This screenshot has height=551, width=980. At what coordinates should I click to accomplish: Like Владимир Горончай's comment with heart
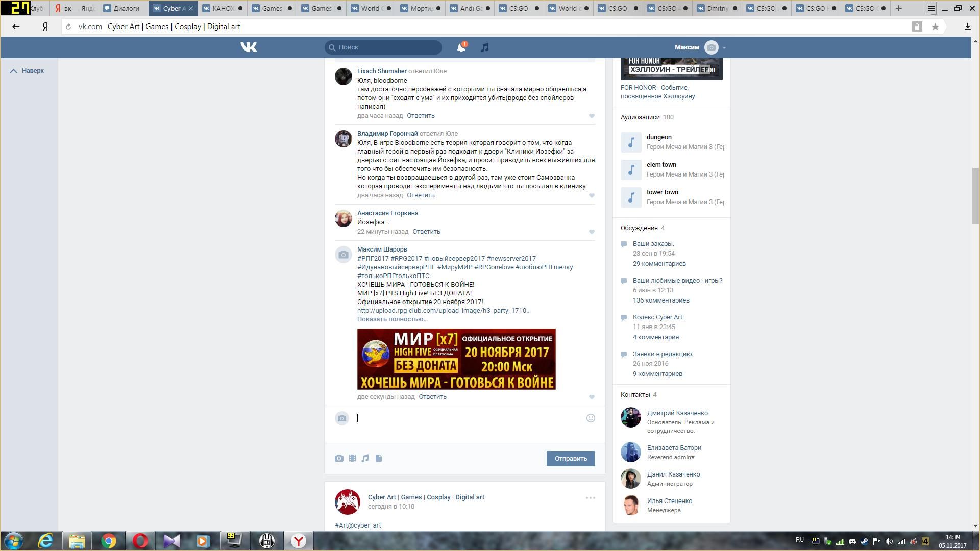pos(592,195)
